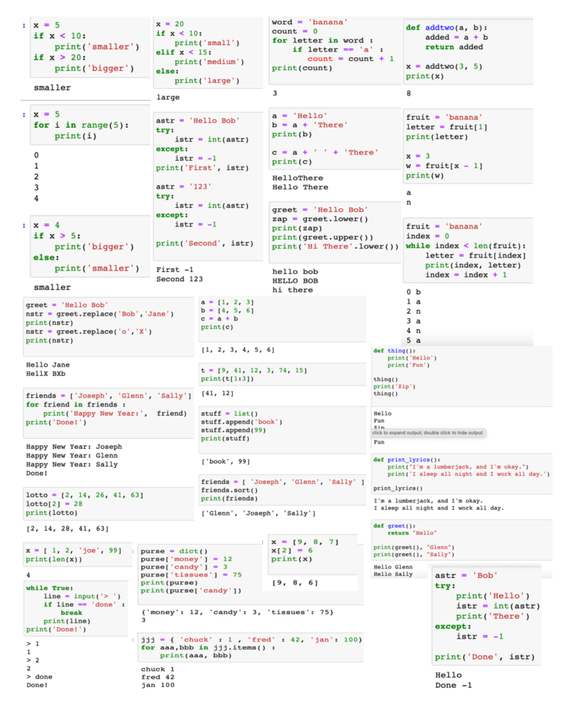Click the output reading 'chuck 1 fred 42'
The width and height of the screenshot is (563, 728).
157,676
